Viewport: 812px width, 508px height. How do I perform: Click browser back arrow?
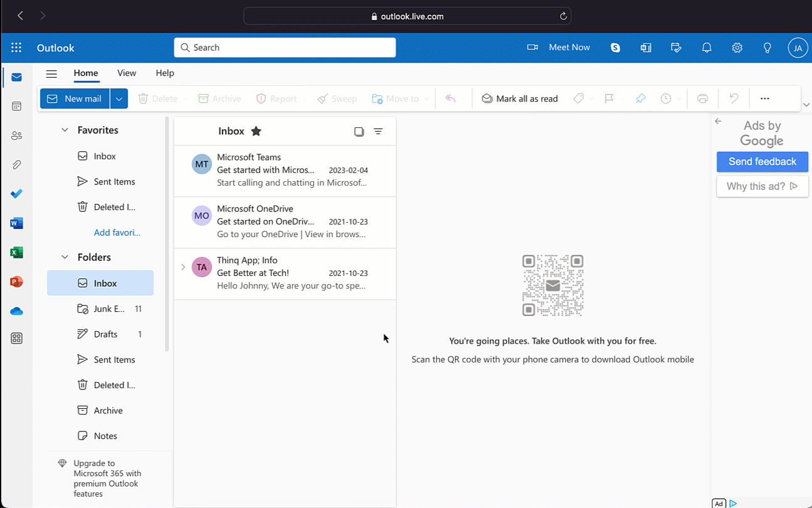coord(20,16)
